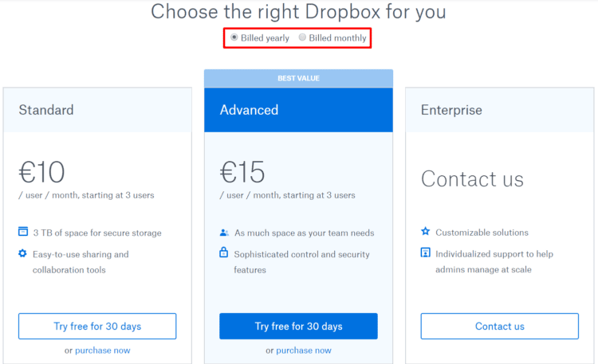Click the gear icon beside Easy-to-use sharing
Viewport: 598px width, 364px height.
pyautogui.click(x=23, y=253)
